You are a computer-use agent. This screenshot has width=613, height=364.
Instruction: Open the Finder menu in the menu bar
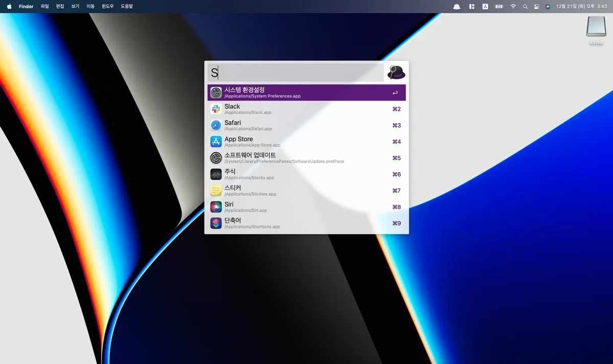(26, 6)
